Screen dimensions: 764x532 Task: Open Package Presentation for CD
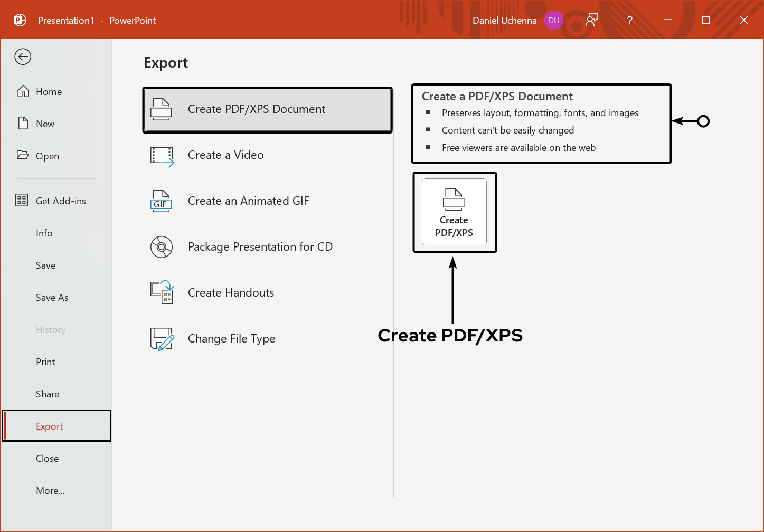coord(260,246)
